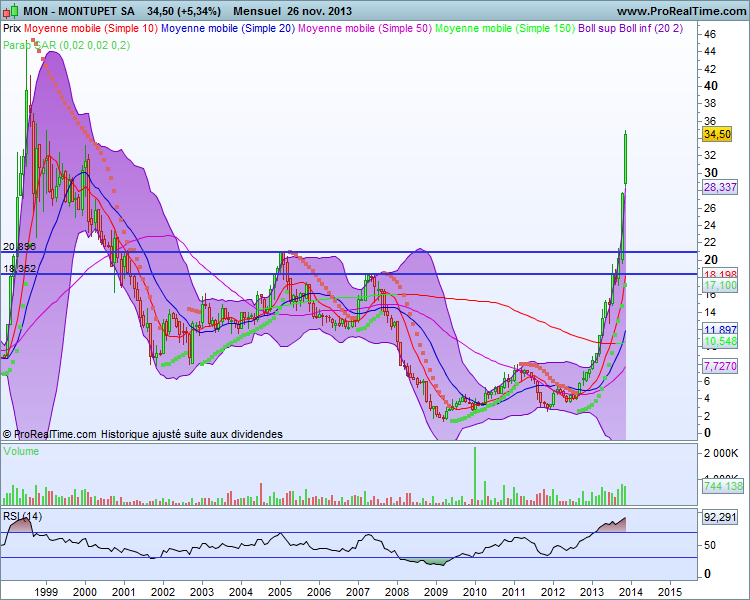Click the 2006 year on time axis
This screenshot has height=600, width=750.
[x=319, y=592]
